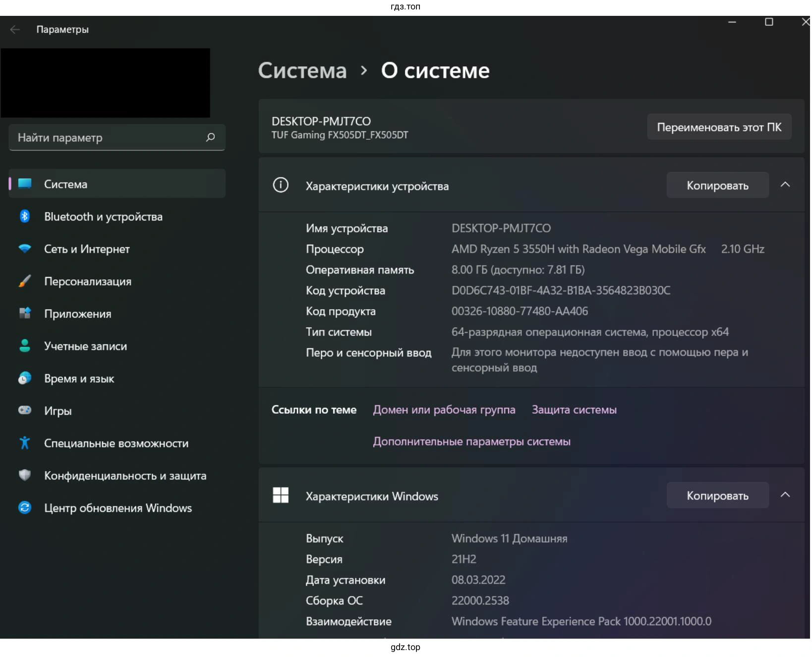This screenshot has height=657, width=812.
Task: Click the Bluetooth icon in sidebar
Action: 25,217
